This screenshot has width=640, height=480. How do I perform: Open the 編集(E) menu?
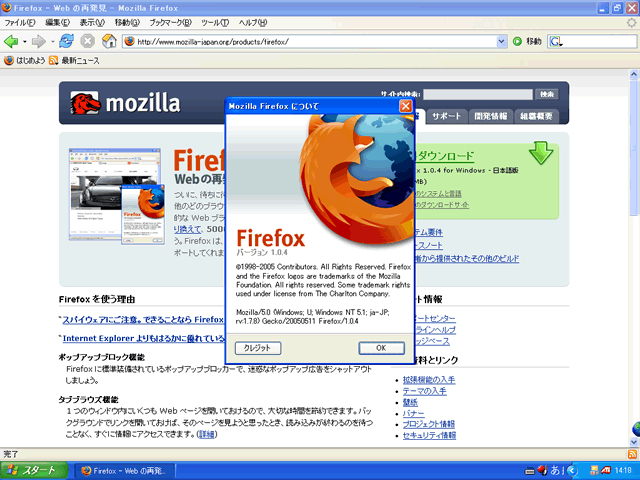[58, 23]
